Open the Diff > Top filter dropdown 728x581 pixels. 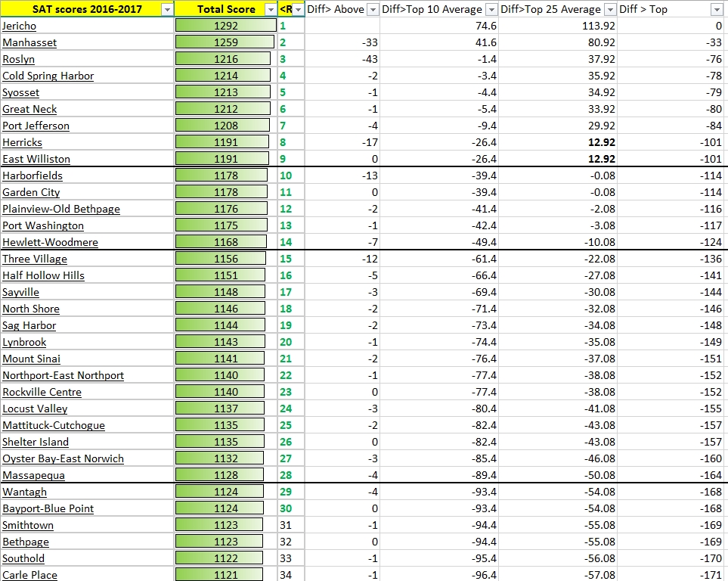tap(717, 9)
